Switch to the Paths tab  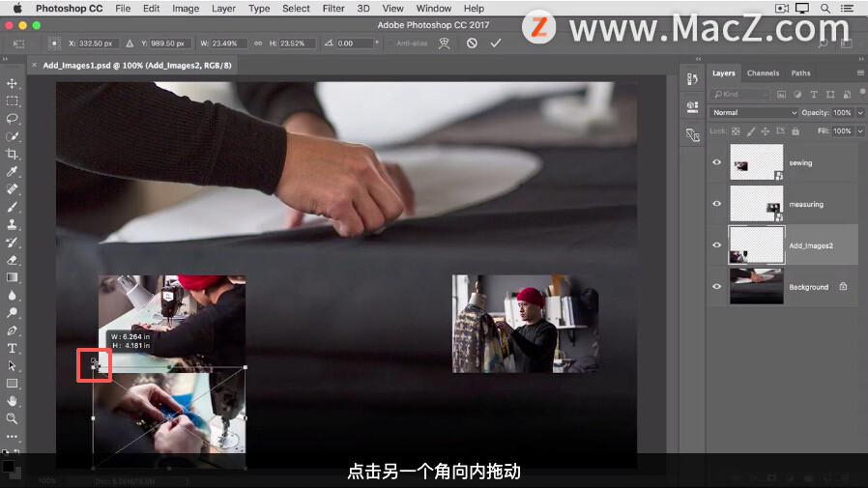[x=800, y=73]
